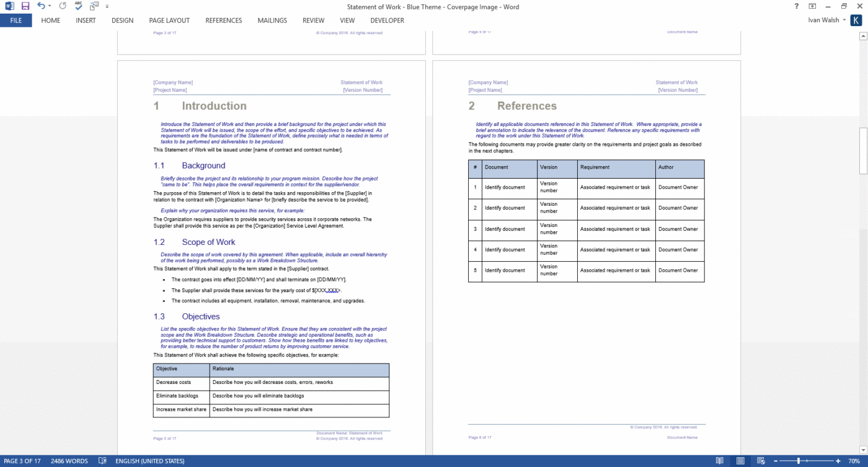The height and width of the screenshot is (467, 868).
Task: Open the MAILINGS ribbon tab
Action: 272,20
